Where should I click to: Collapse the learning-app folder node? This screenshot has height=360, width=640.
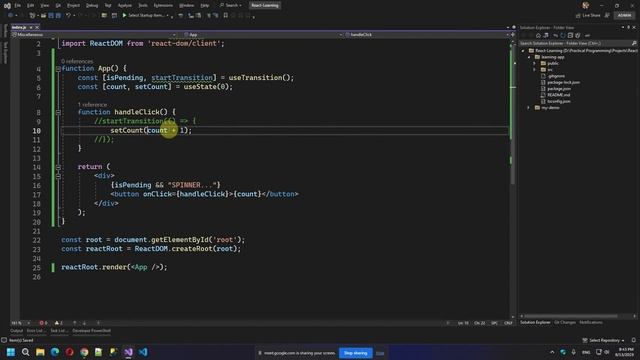coord(529,57)
